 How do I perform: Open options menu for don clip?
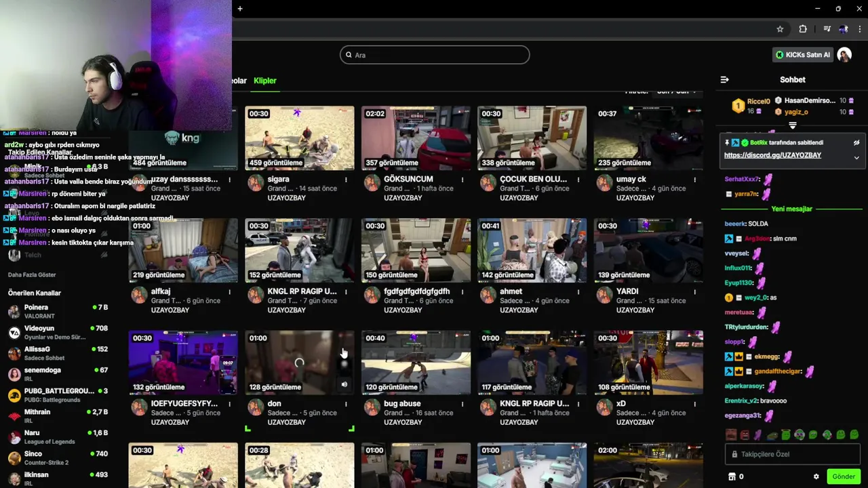click(346, 404)
